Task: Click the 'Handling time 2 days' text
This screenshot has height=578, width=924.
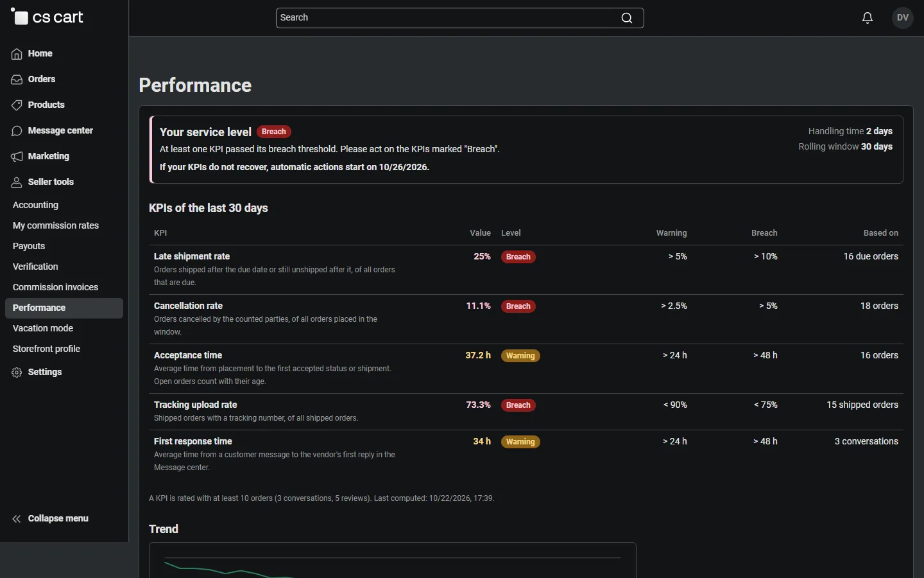Action: tap(850, 131)
